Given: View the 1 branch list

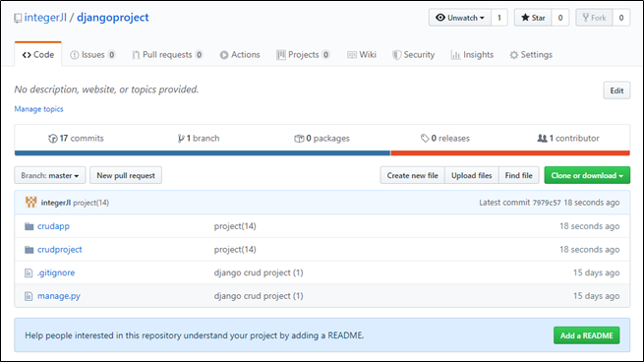Looking at the screenshot, I should tap(199, 139).
